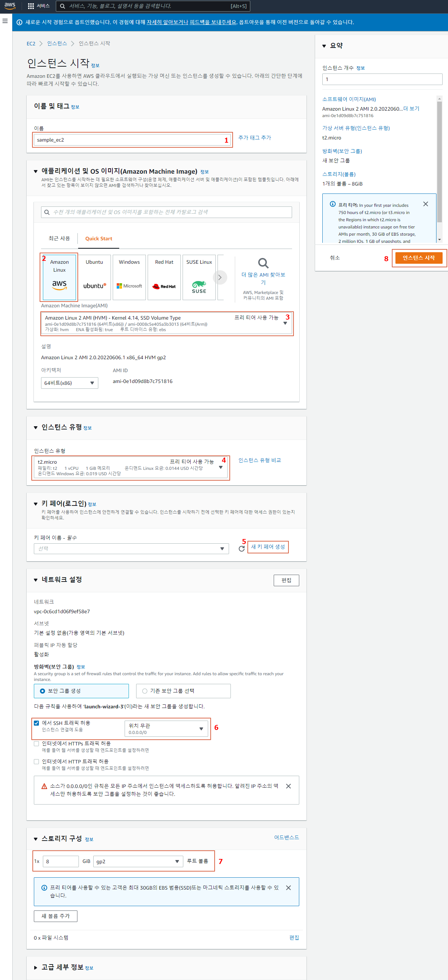Click the summary panel scrollbar

439,162
